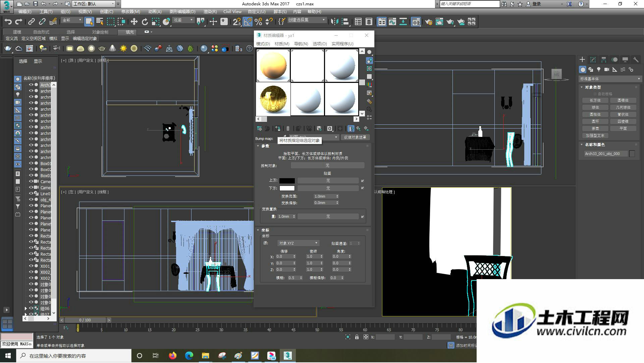
Task: Enable the 下方 map checkbox
Action: click(362, 188)
